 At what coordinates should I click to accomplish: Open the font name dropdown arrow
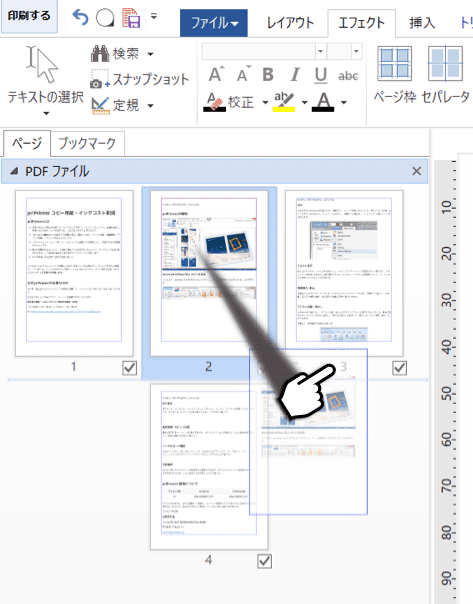[x=320, y=51]
